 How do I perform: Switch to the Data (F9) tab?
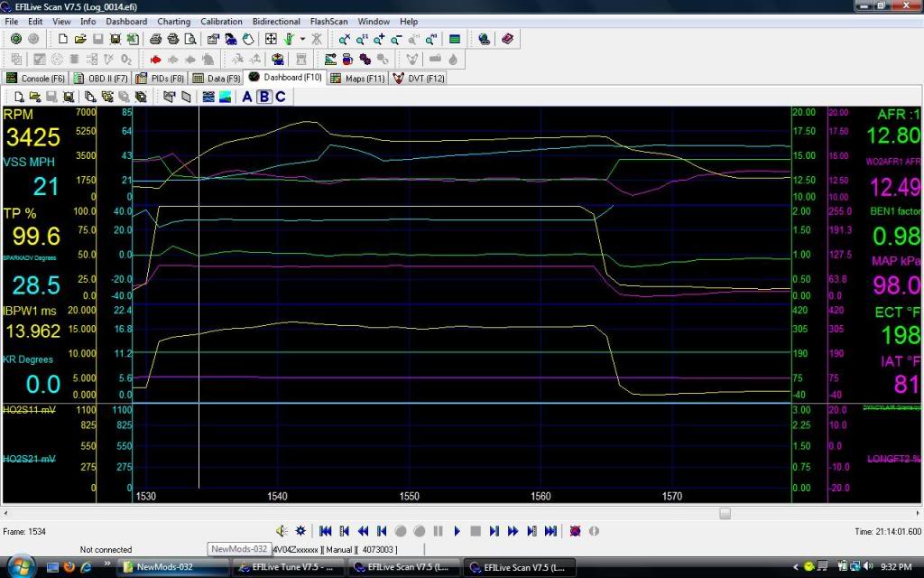pyautogui.click(x=217, y=78)
